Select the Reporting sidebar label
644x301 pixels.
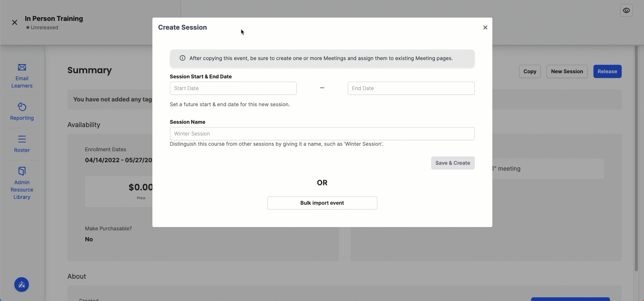(22, 118)
